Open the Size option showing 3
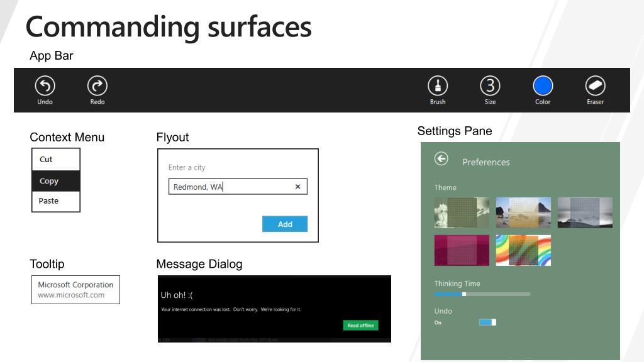644x362 pixels. 490,85
